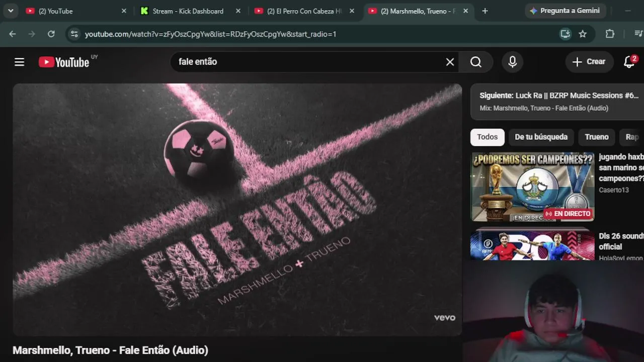Select the 'Rap' filter chip
The width and height of the screenshot is (644, 362).
coord(632,137)
